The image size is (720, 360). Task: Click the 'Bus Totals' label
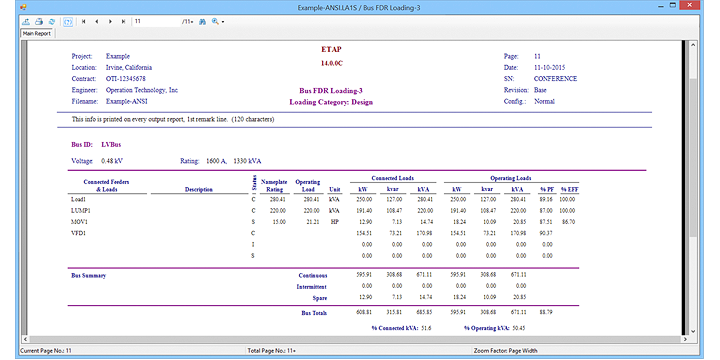click(x=314, y=313)
